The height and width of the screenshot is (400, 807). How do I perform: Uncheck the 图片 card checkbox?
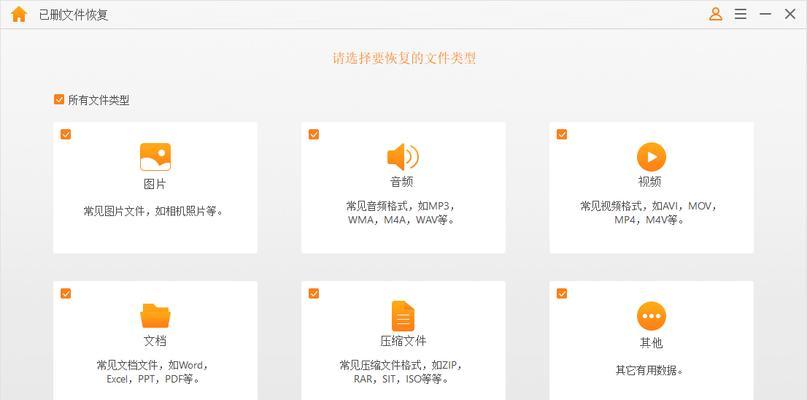click(x=66, y=134)
